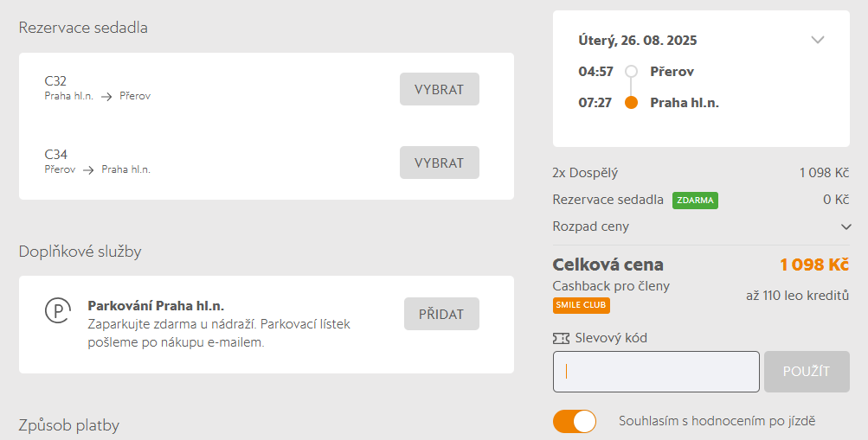
Task: Click the discount ticket icon
Action: [x=561, y=338]
